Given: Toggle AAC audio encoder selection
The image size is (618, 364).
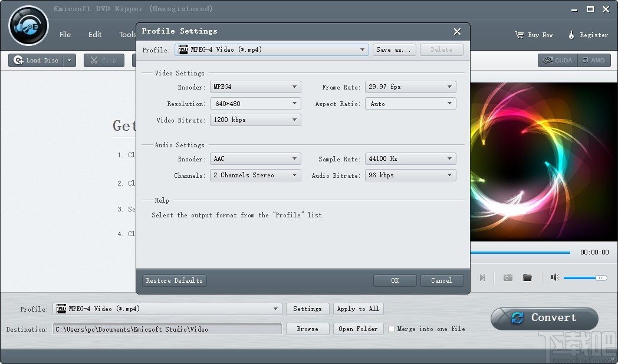Looking at the screenshot, I should coord(255,158).
